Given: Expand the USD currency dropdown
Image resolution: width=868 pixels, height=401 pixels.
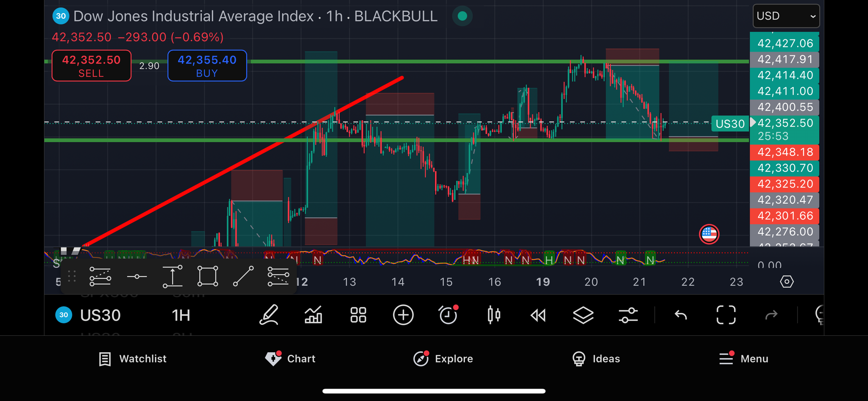Looking at the screenshot, I should 785,16.
